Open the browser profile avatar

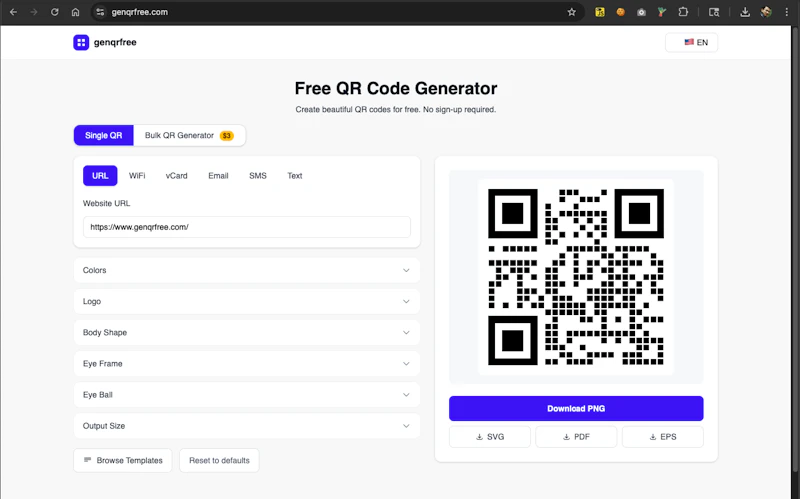766,12
